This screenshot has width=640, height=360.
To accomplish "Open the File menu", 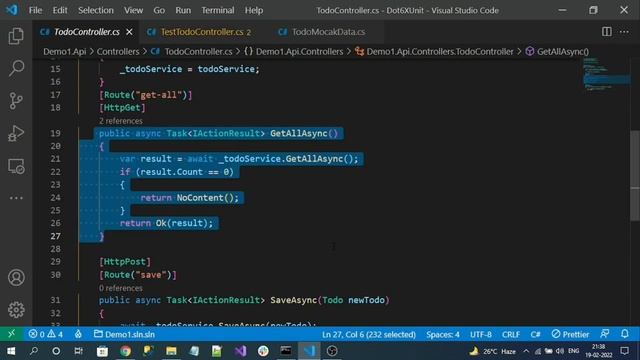I will [x=35, y=10].
